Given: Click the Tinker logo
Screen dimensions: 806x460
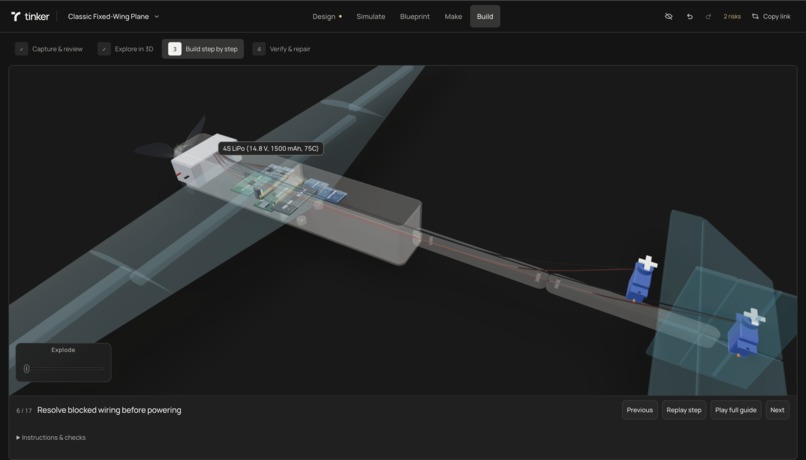Looking at the screenshot, I should [x=30, y=16].
